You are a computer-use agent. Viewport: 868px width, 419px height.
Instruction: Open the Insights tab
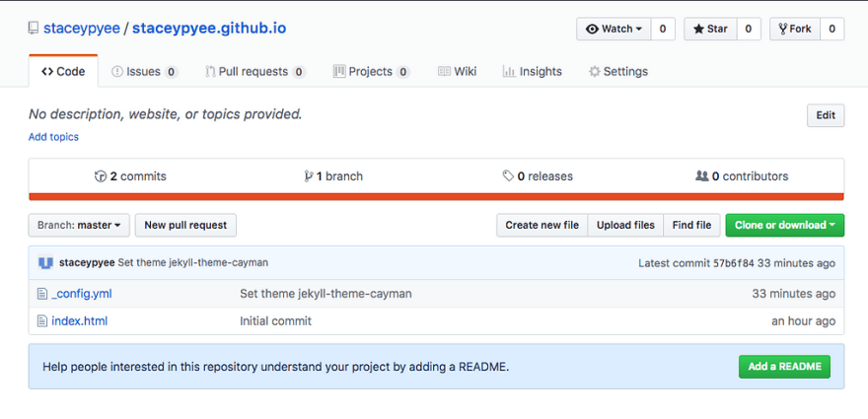(532, 71)
